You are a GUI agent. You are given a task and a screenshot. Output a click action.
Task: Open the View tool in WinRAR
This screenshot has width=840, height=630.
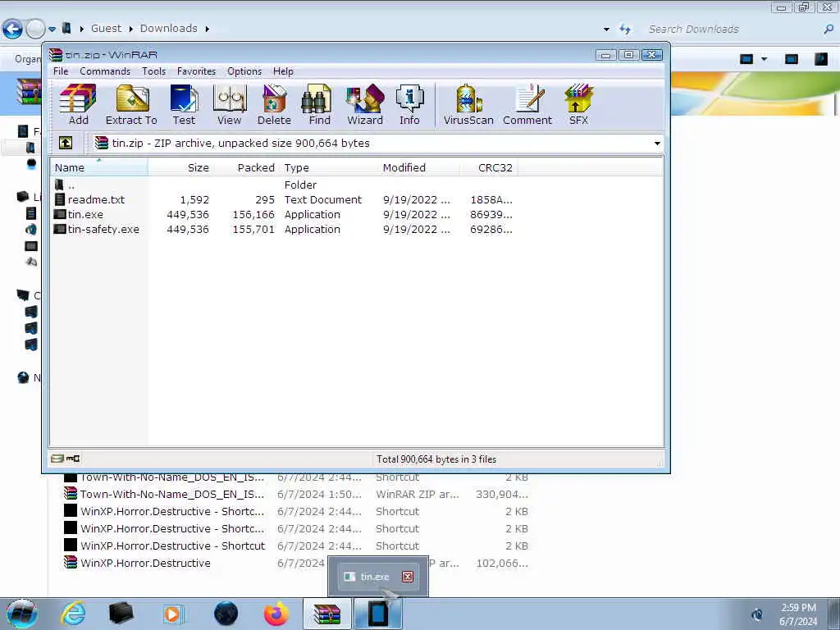tap(230, 105)
